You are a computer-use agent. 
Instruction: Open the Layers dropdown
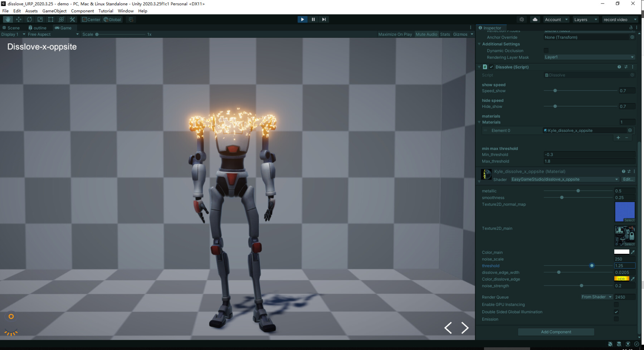tap(585, 19)
